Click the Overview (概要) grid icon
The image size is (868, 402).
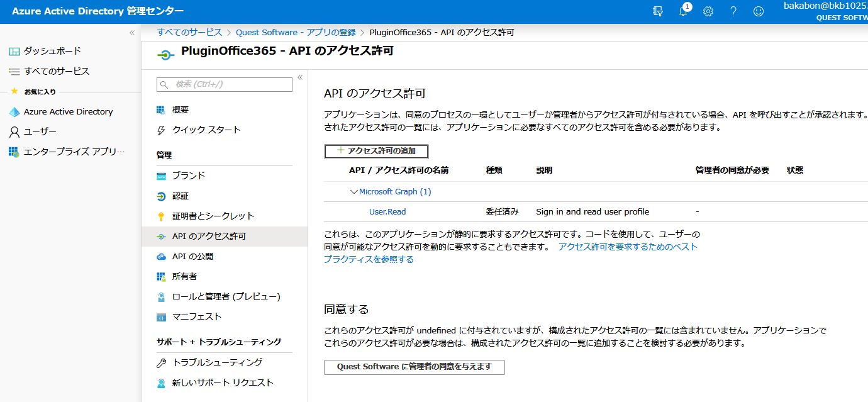(x=161, y=109)
